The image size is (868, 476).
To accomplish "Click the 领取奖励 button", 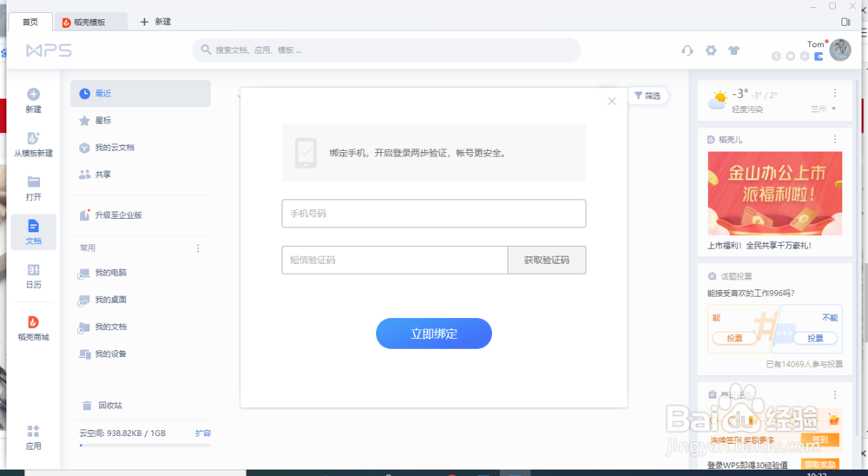I will point(820,465).
